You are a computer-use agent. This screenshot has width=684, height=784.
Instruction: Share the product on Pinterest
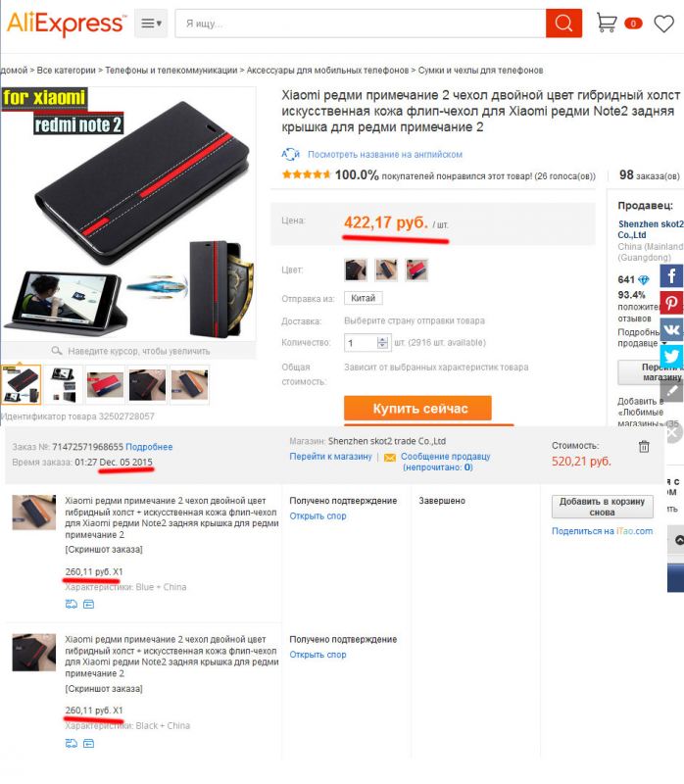671,303
